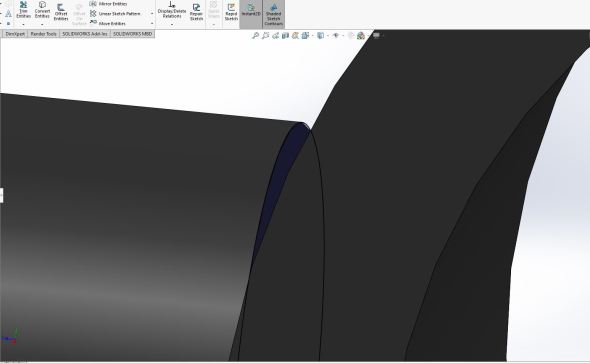The image size is (590, 363).
Task: Click the Zoom to Area icon
Action: 266,35
